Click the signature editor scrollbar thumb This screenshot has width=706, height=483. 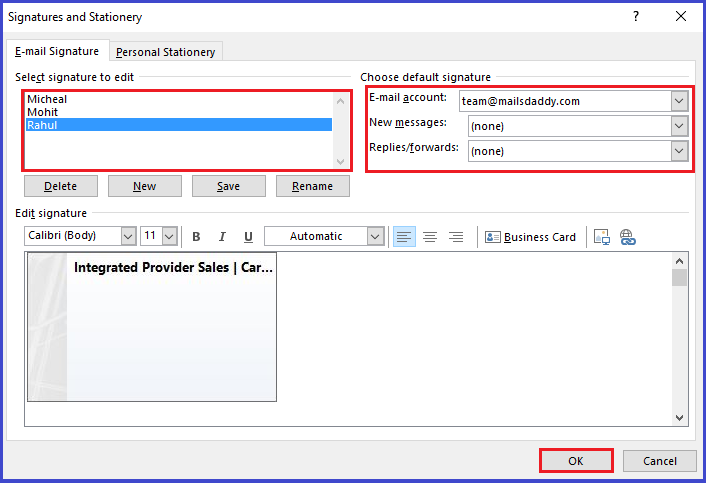(679, 278)
